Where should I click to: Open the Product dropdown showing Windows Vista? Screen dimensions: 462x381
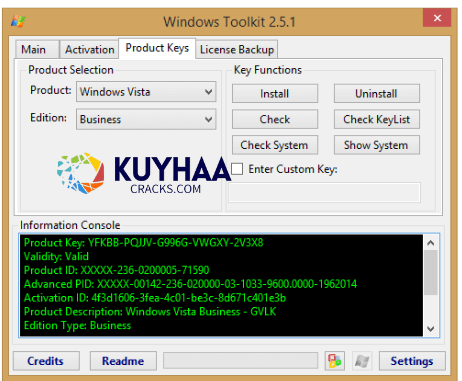tap(146, 92)
